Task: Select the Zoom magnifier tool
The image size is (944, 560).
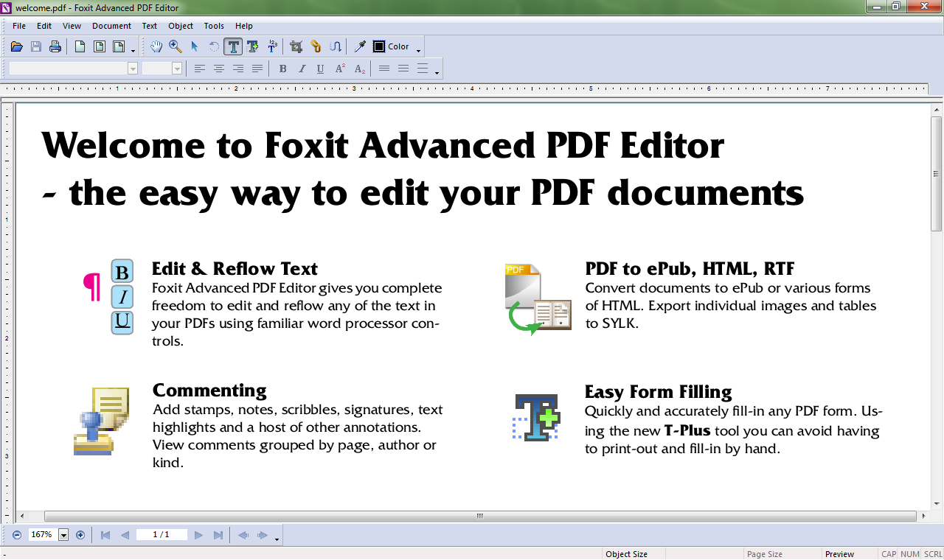Action: [176, 46]
